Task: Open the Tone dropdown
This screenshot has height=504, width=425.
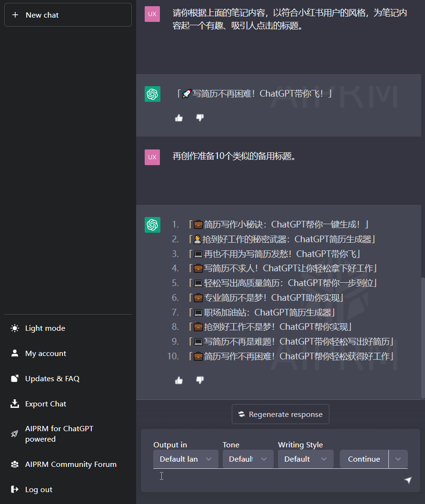Action: 248,459
